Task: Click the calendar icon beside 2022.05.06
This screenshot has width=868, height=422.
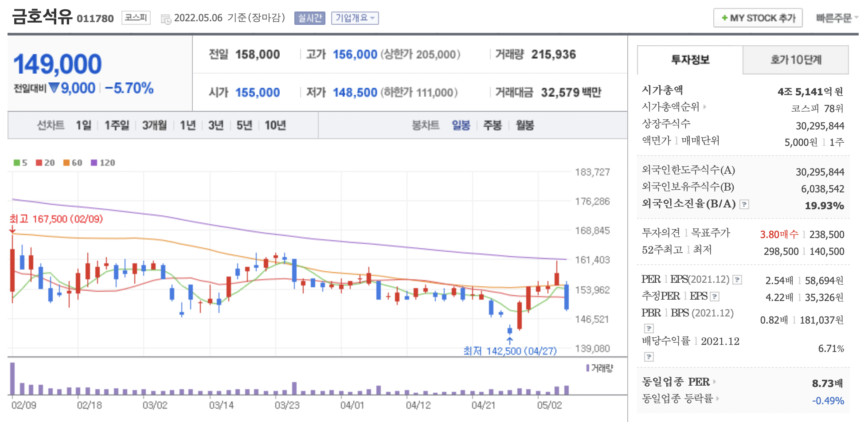Action: coord(166,19)
